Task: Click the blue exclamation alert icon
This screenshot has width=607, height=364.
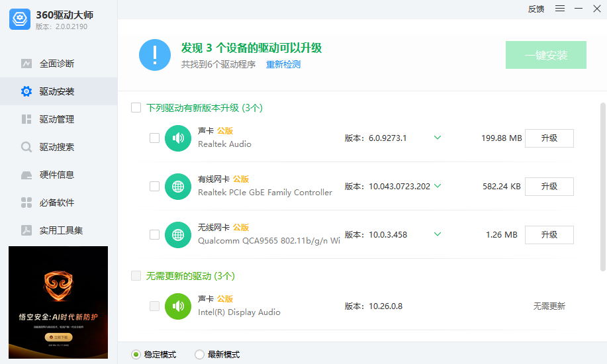Action: [155, 55]
